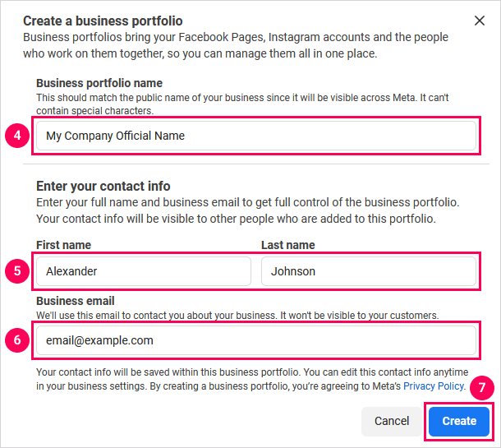501x448 pixels.
Task: Click the red step 4 marker
Action: (17, 136)
